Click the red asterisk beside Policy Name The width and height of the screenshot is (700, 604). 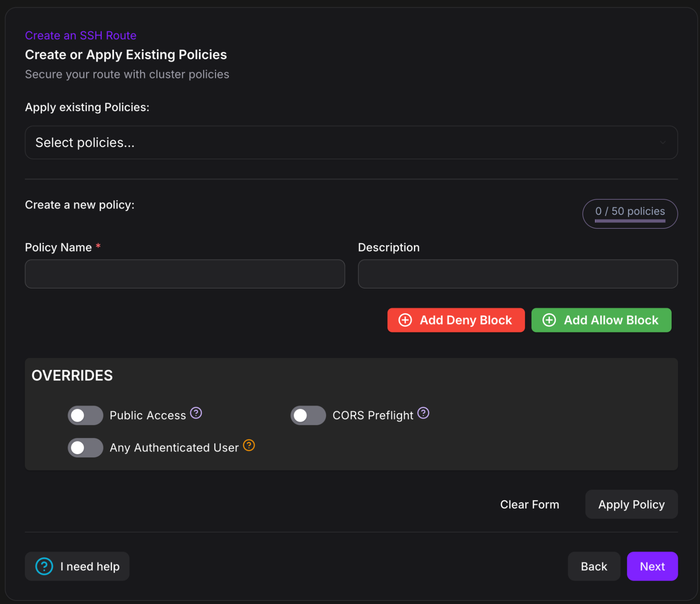(98, 247)
